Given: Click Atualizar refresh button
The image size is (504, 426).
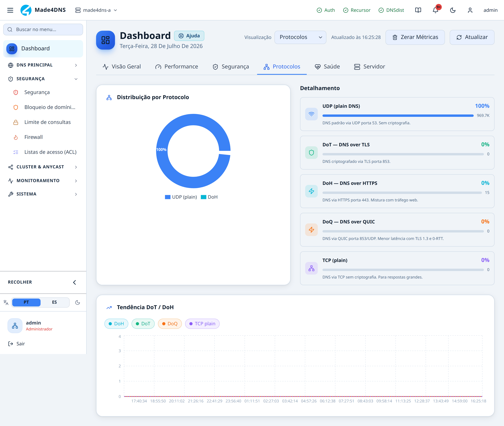Looking at the screenshot, I should pos(472,37).
